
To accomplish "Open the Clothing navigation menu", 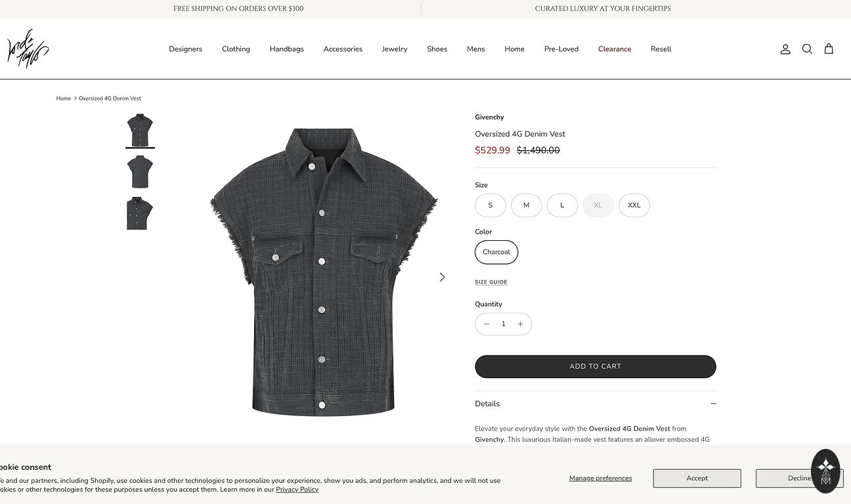I will [x=236, y=49].
